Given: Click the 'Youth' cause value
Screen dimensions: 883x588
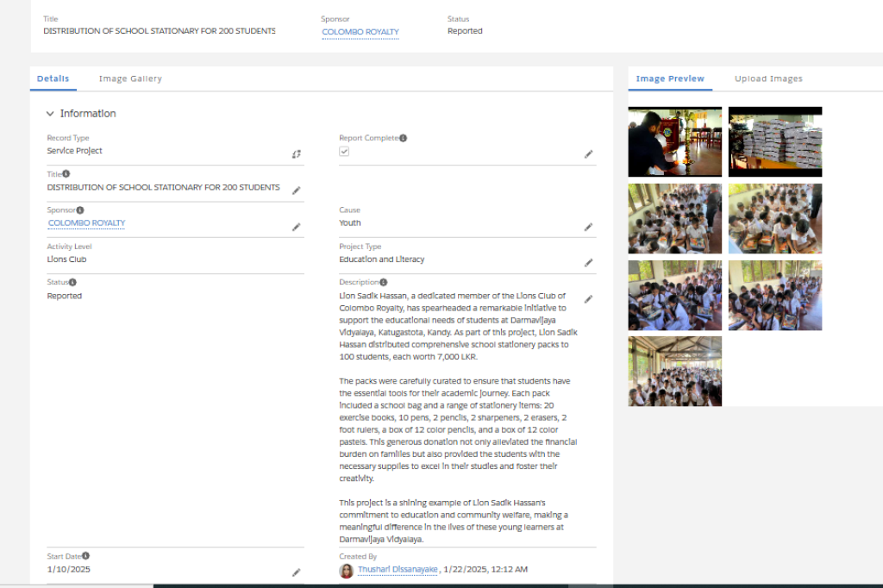Looking at the screenshot, I should tap(350, 223).
